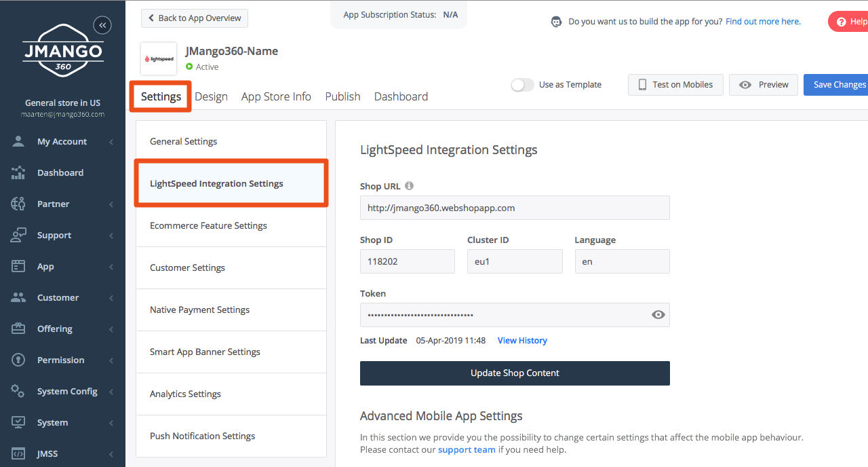Image resolution: width=868 pixels, height=467 pixels.
Task: Open Analytics Settings section
Action: coord(231,394)
